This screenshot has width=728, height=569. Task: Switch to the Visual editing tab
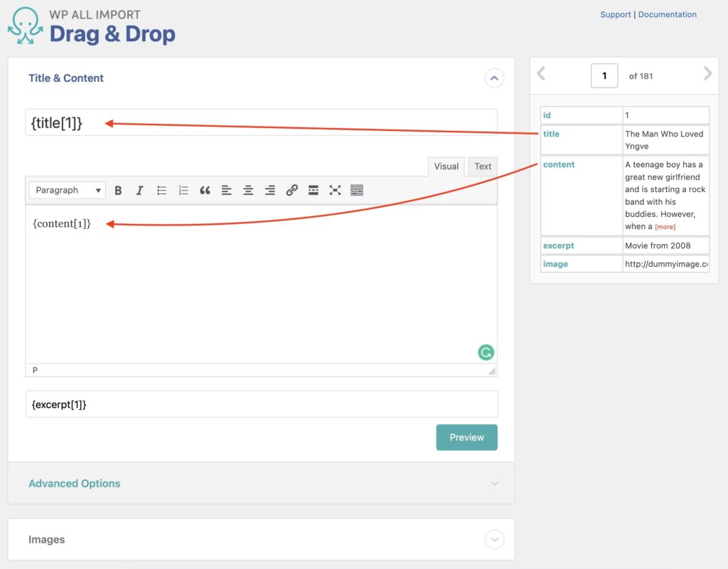(x=446, y=166)
